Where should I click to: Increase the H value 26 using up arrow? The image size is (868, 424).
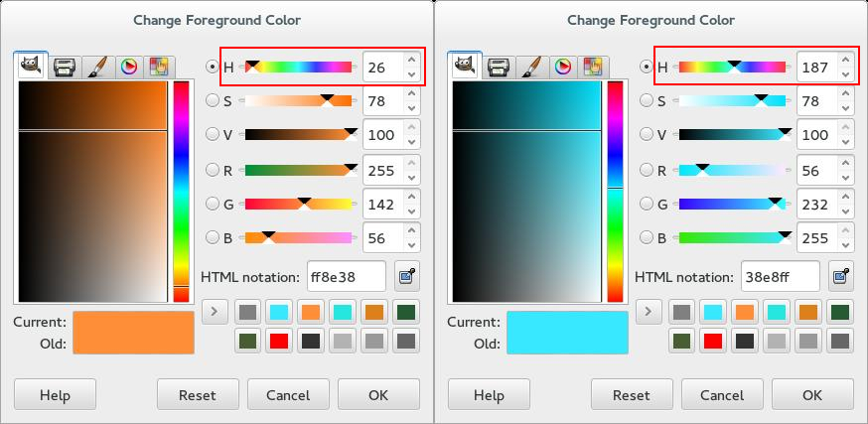412,61
